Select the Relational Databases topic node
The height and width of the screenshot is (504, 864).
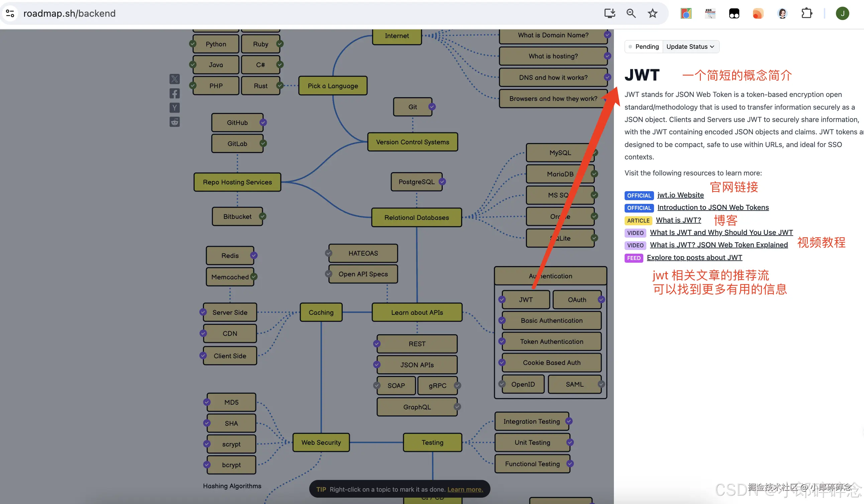416,217
